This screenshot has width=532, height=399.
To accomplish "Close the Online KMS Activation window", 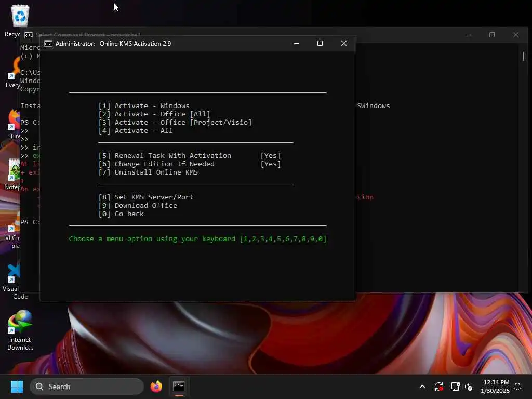I will (344, 44).
